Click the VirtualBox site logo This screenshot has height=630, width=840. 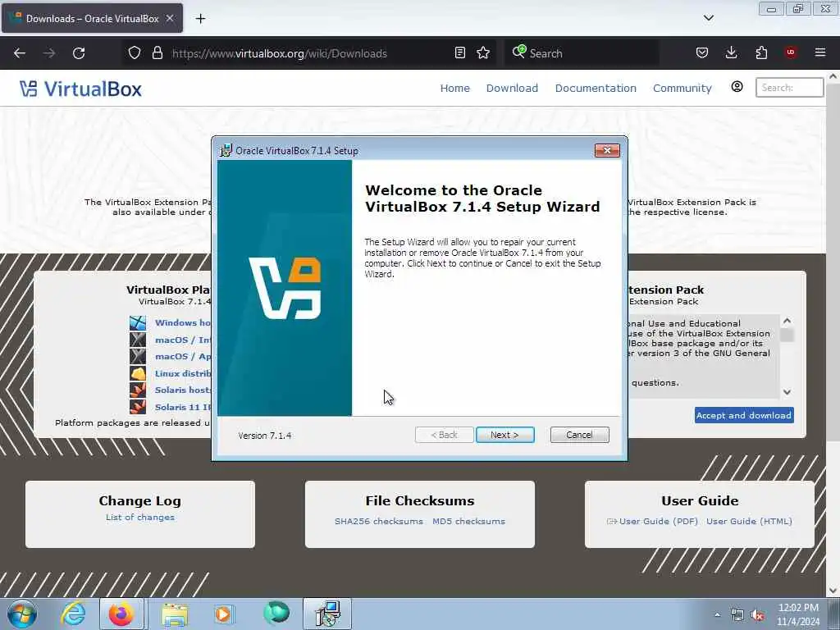pos(81,89)
